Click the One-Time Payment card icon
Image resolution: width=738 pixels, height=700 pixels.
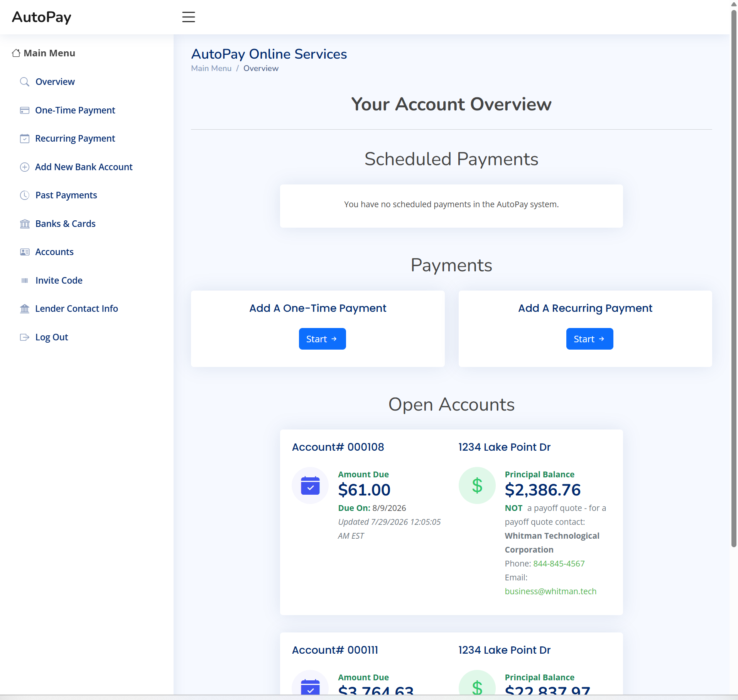coord(25,110)
